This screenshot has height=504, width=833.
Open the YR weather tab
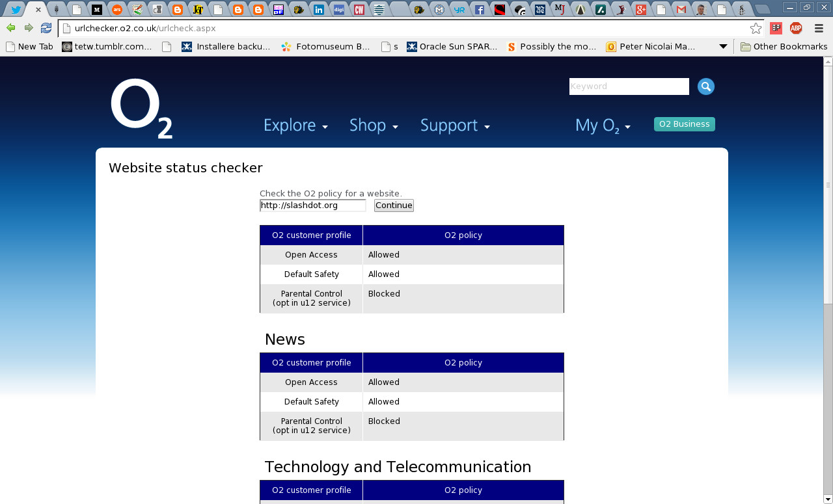click(x=459, y=9)
